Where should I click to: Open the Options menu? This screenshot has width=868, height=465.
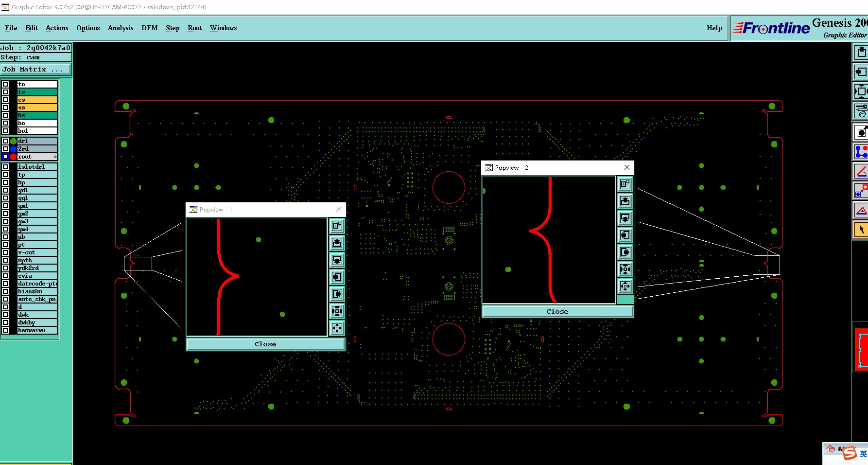point(88,28)
